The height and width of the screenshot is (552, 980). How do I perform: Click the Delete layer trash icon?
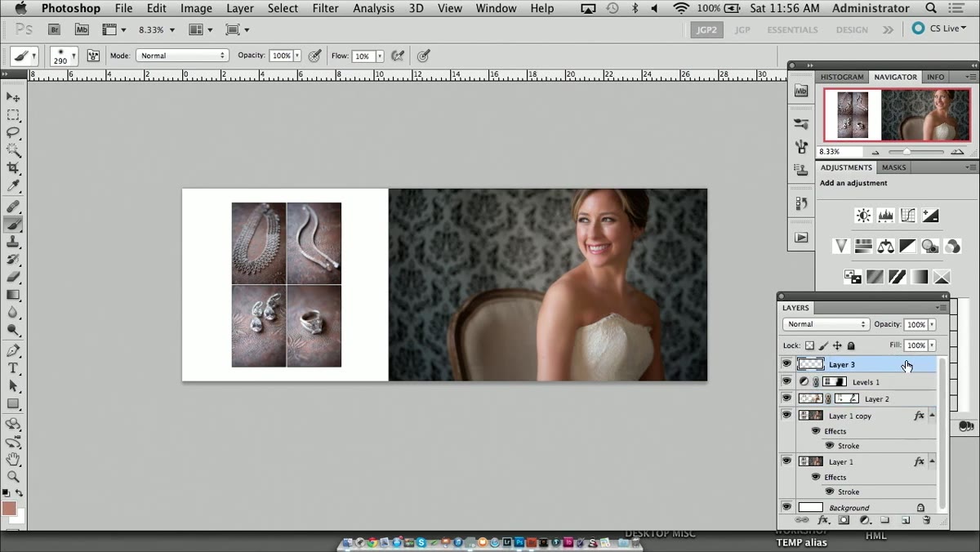point(926,520)
